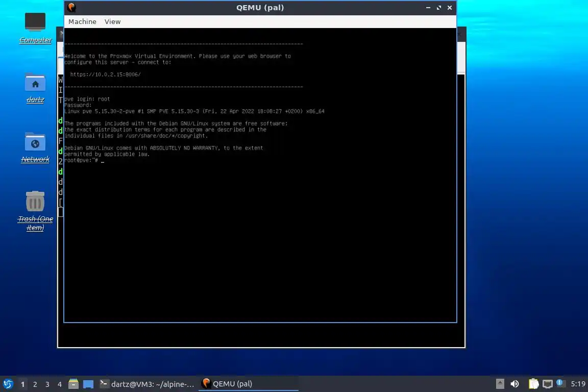
Task: Open the Computer desktop icon
Action: click(35, 28)
